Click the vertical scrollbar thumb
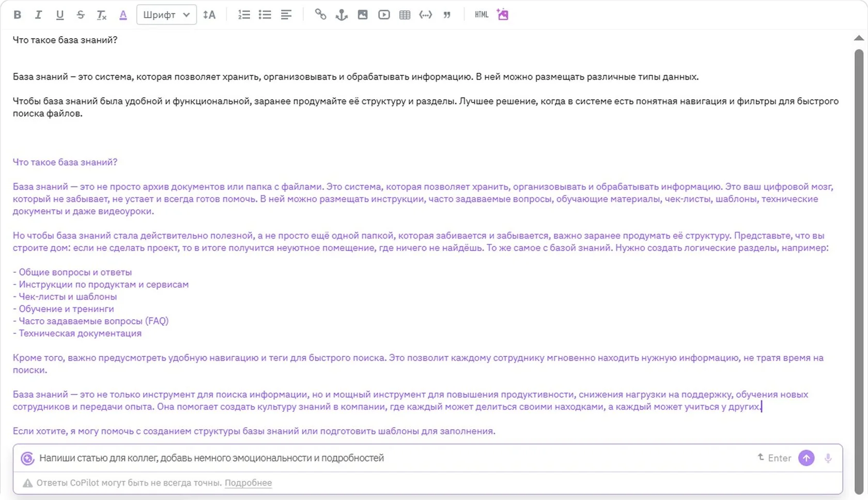 coord(859,271)
